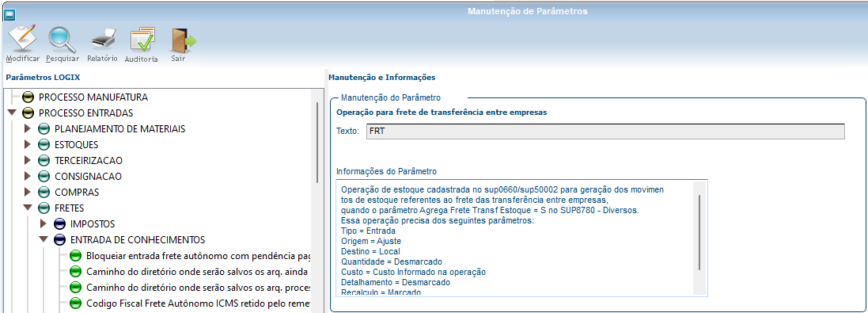The image size is (868, 313).
Task: Click the 'Parâmetros LOGIX' panel header
Action: point(44,77)
